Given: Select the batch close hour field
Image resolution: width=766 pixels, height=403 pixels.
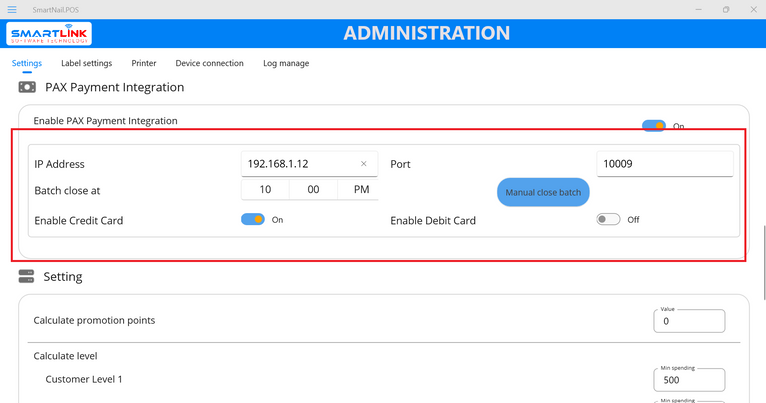Looking at the screenshot, I should pos(265,189).
